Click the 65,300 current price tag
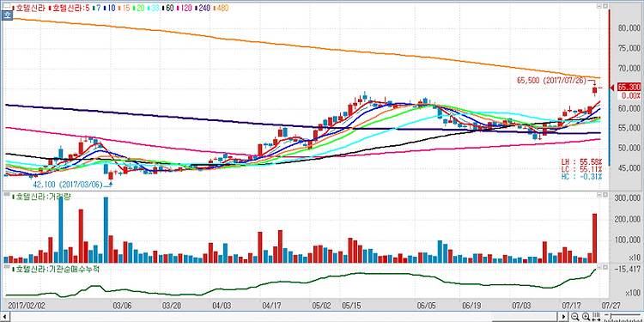Image resolution: width=644 pixels, height=322 pixels. click(x=629, y=87)
